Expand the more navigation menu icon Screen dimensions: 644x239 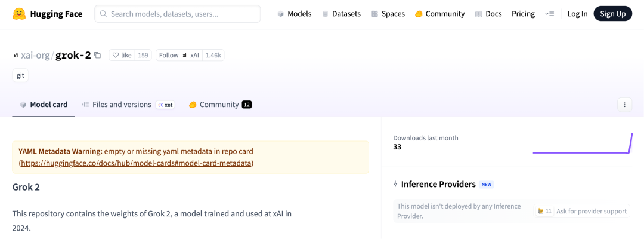point(550,14)
